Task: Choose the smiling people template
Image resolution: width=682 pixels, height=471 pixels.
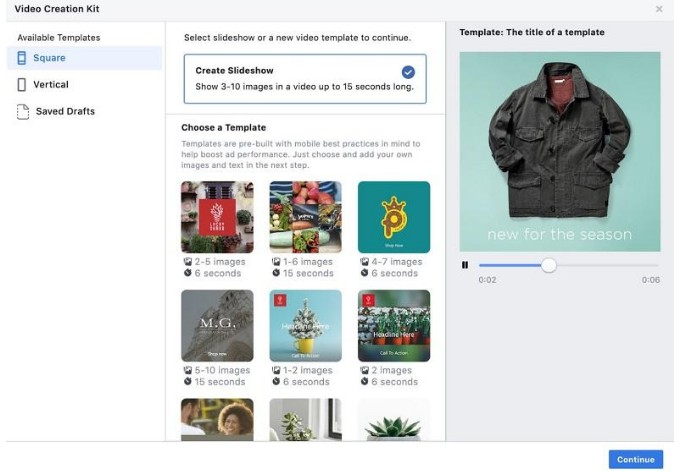Action: tap(217, 420)
